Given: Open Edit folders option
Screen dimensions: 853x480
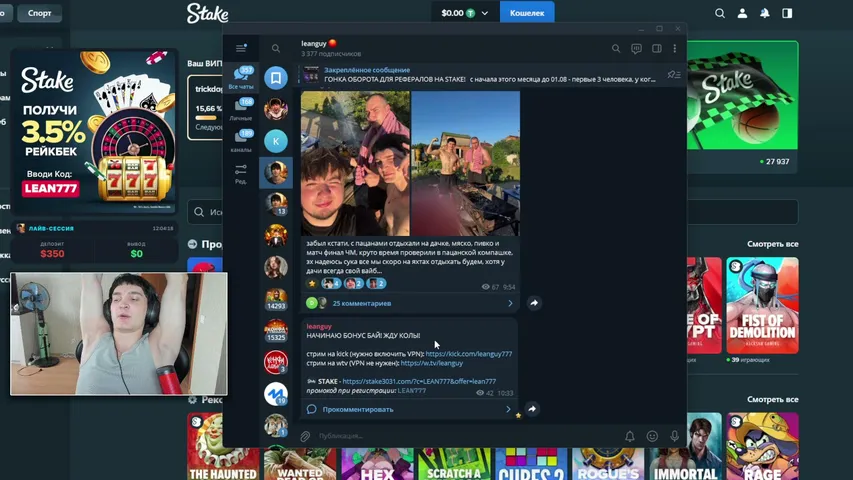Looking at the screenshot, I should [x=240, y=174].
